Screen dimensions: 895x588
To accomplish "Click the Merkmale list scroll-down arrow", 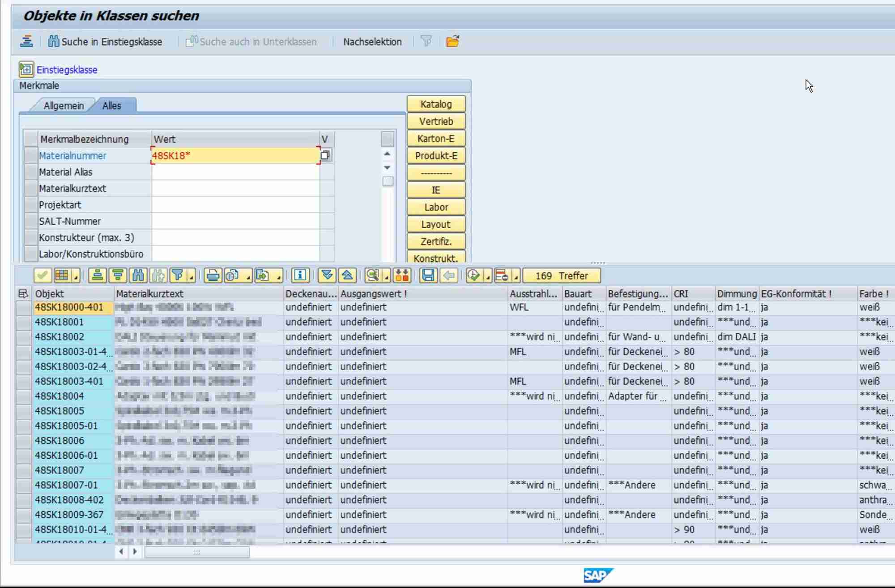I will [388, 167].
